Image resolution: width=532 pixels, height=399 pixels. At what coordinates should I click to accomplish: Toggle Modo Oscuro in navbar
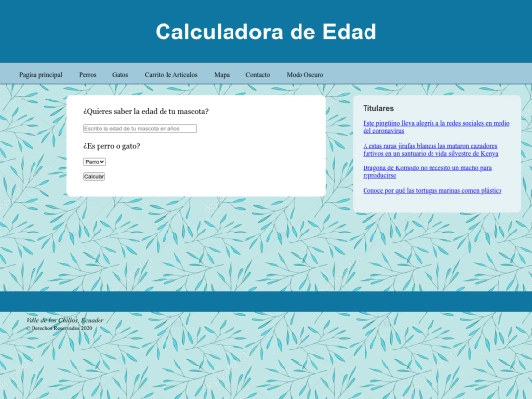point(304,75)
